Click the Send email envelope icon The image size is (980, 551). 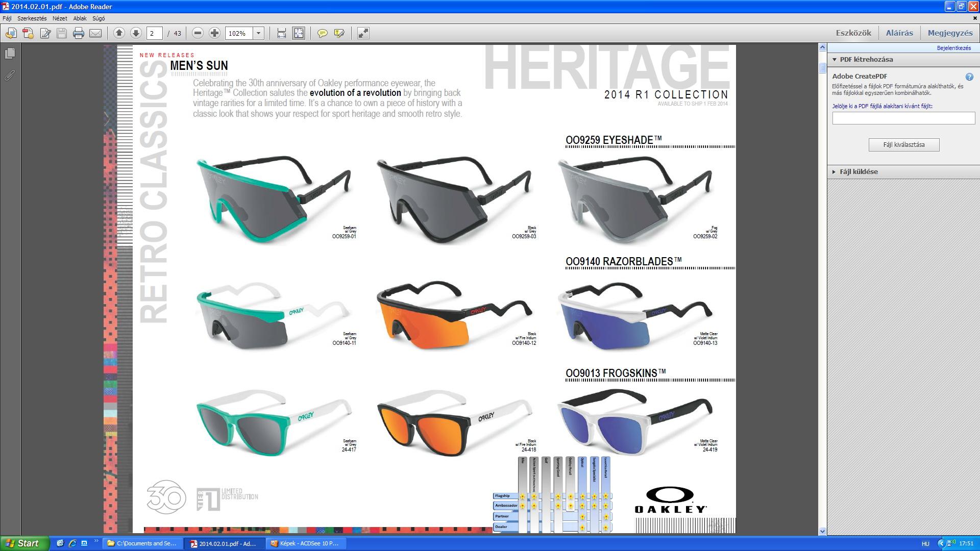(x=95, y=33)
